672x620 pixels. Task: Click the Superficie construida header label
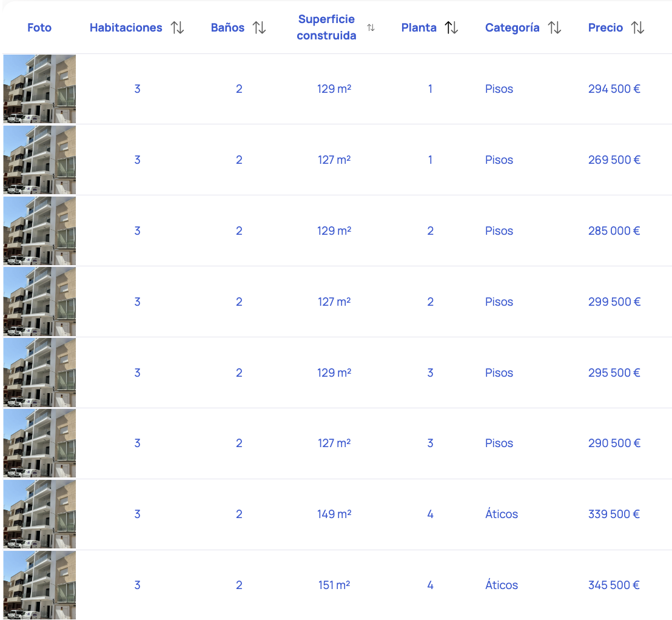click(326, 27)
